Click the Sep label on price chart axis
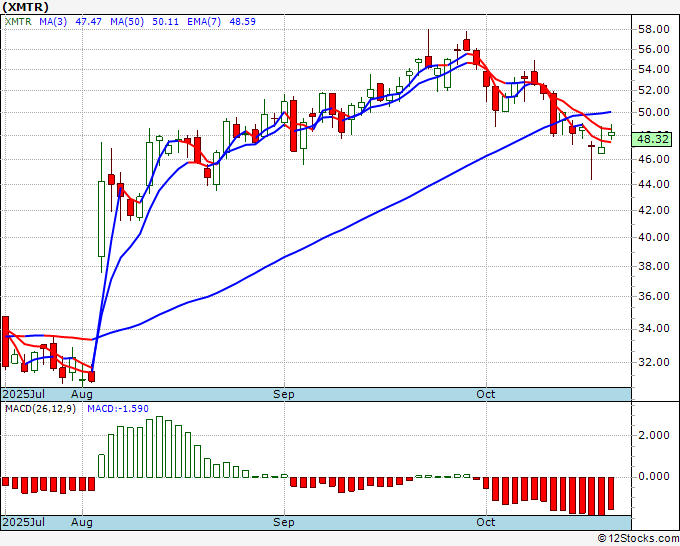Screen dimensions: 680x546 284,395
